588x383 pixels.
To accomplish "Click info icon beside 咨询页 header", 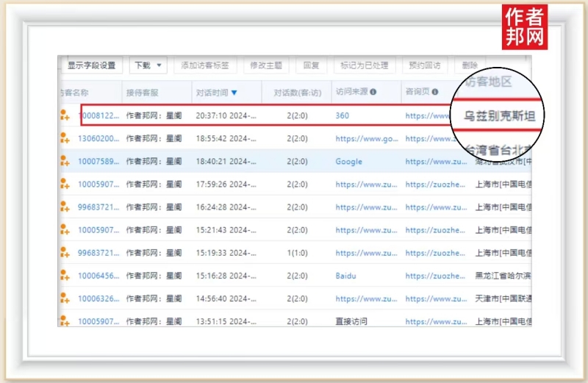I will 435,93.
